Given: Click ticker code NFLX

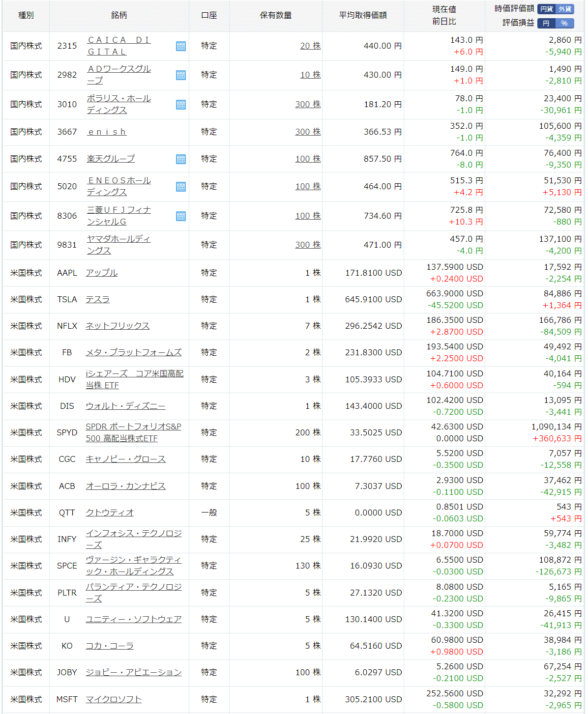Looking at the screenshot, I should click(x=67, y=326).
